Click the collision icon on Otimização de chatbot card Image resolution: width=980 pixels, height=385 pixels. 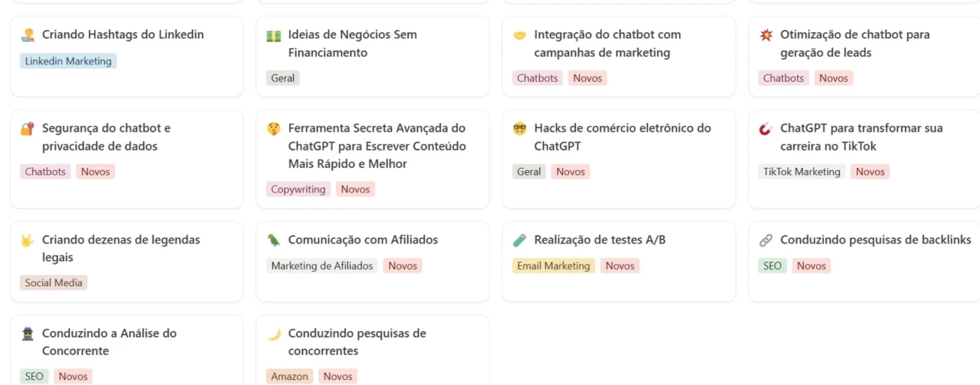pyautogui.click(x=766, y=35)
